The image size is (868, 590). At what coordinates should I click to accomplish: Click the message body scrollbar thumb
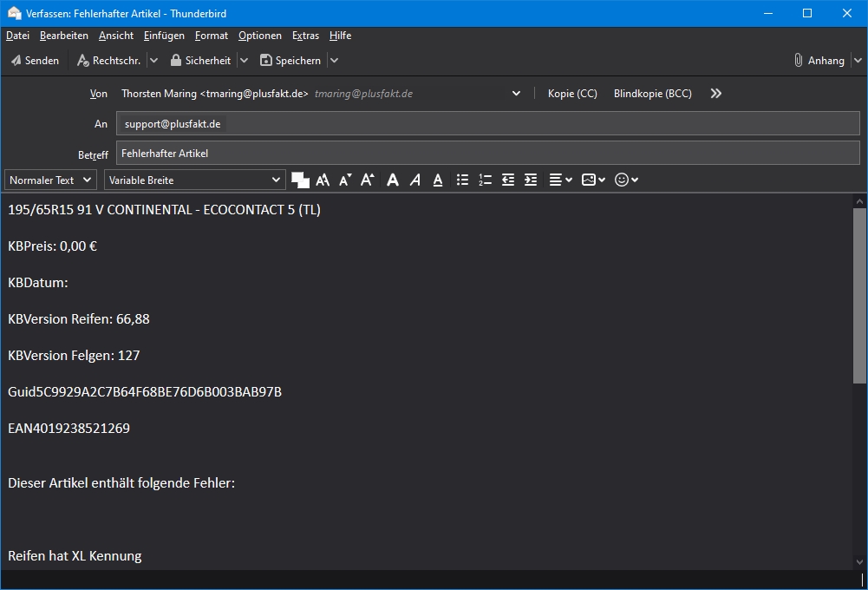click(x=859, y=296)
